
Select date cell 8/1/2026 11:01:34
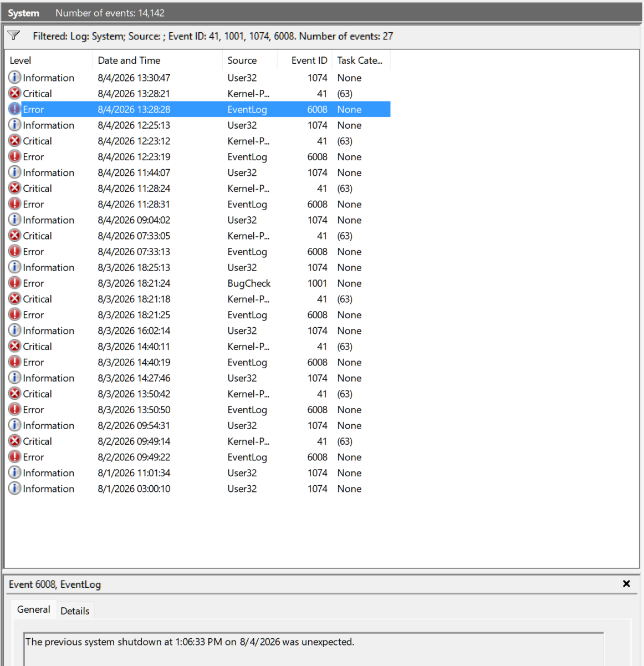134,472
